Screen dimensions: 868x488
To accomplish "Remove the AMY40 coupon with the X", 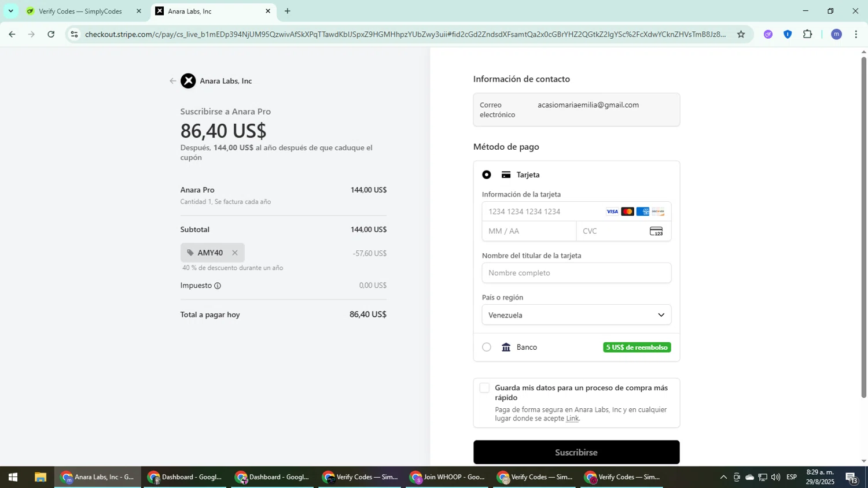I will 234,253.
